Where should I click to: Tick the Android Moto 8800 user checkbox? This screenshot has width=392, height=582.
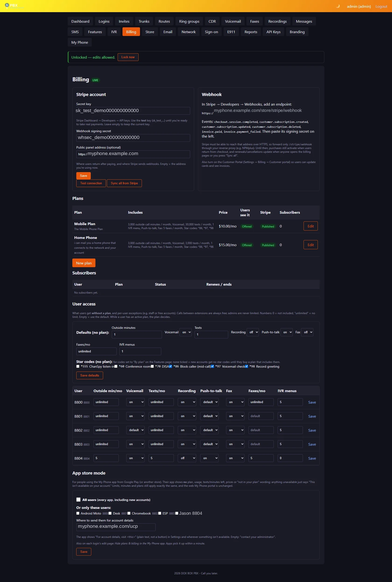pos(78,513)
